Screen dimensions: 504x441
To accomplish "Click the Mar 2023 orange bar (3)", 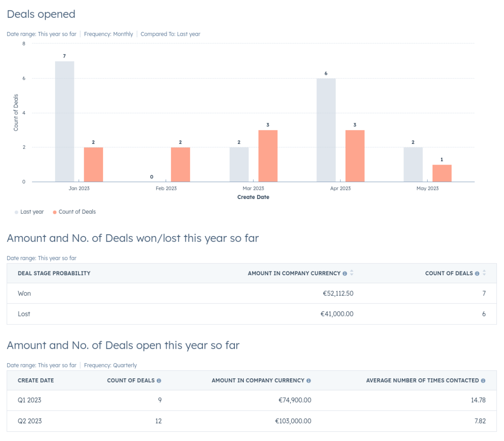I will click(x=268, y=156).
